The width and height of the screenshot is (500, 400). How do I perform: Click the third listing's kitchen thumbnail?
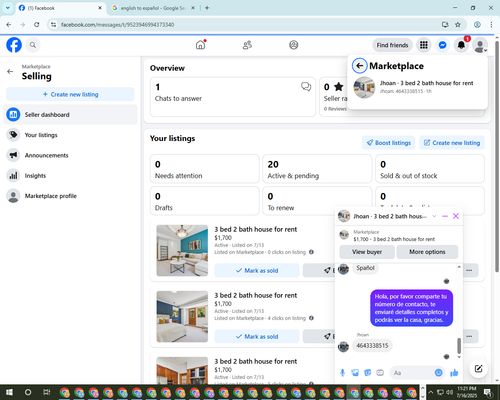pos(182,370)
